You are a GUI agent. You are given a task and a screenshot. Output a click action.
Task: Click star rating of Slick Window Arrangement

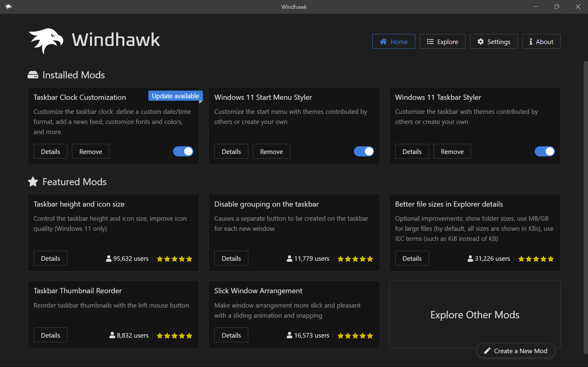[x=355, y=336]
